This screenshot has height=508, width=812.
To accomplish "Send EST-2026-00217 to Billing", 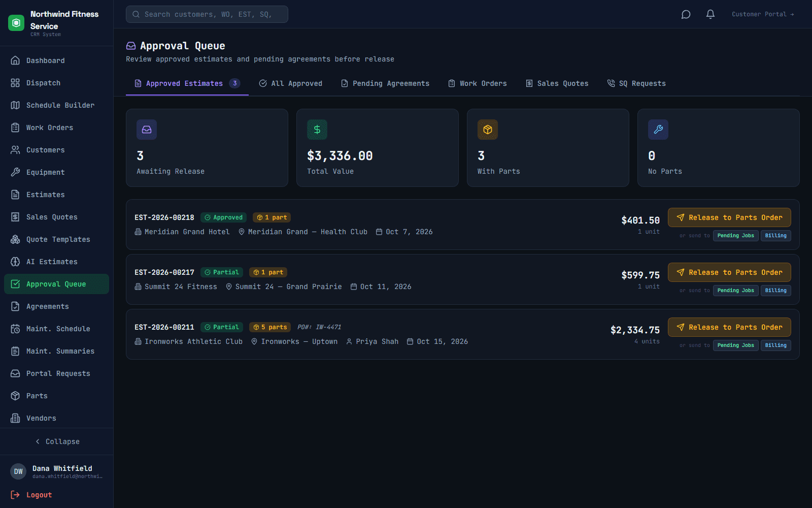I will coord(776,291).
